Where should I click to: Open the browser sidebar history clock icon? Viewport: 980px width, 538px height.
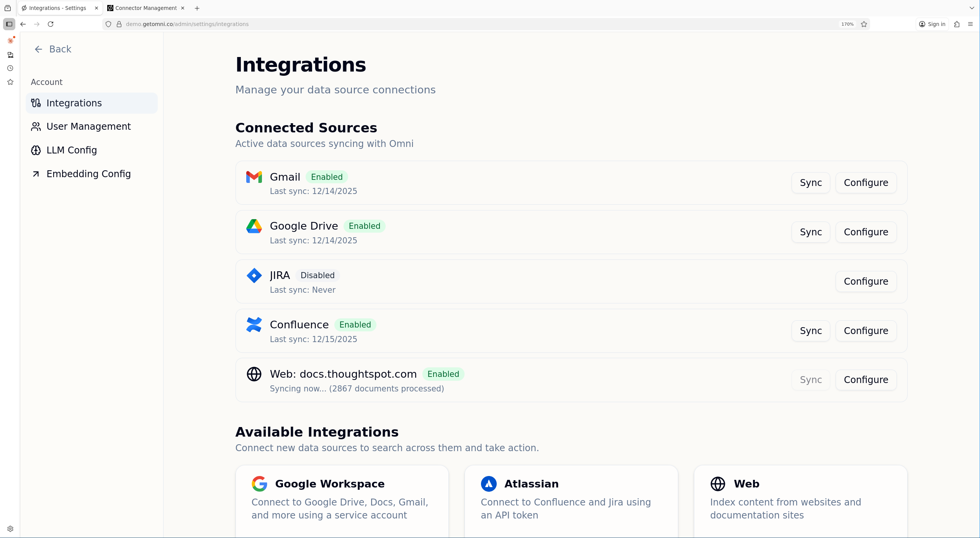[x=10, y=68]
